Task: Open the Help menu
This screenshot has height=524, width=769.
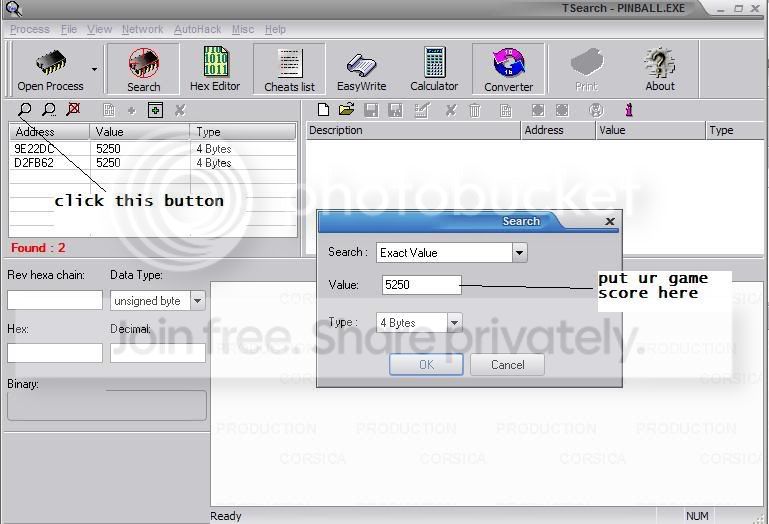Action: (275, 29)
